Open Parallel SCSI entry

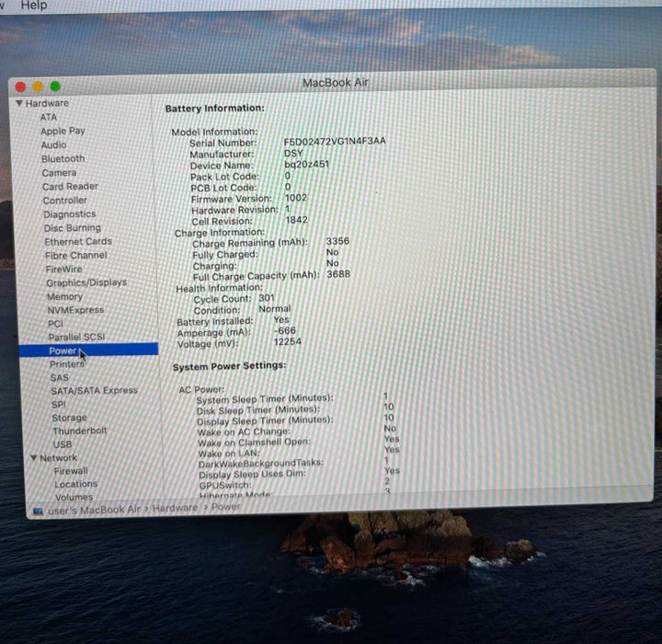click(77, 338)
